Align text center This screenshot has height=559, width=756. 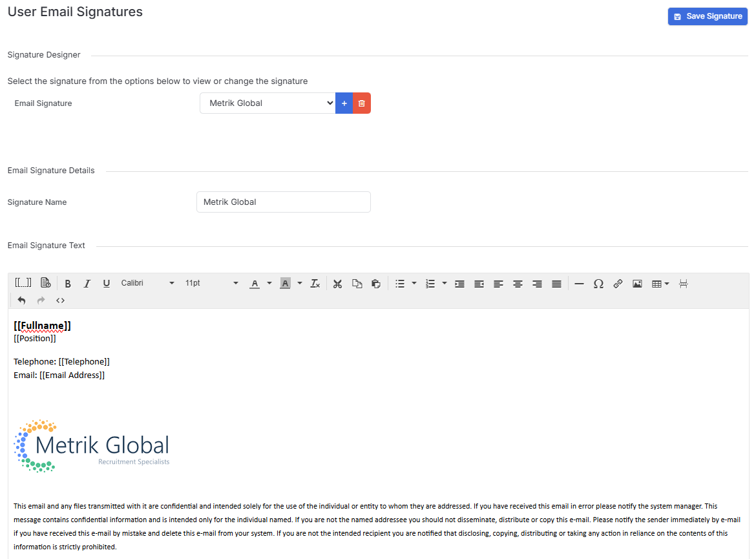coord(518,284)
